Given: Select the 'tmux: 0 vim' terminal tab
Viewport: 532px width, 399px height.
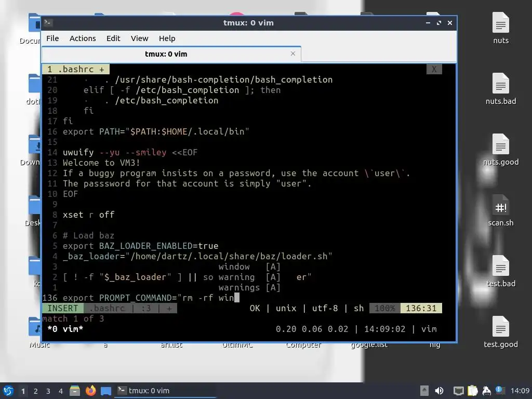Looking at the screenshot, I should [x=171, y=54].
